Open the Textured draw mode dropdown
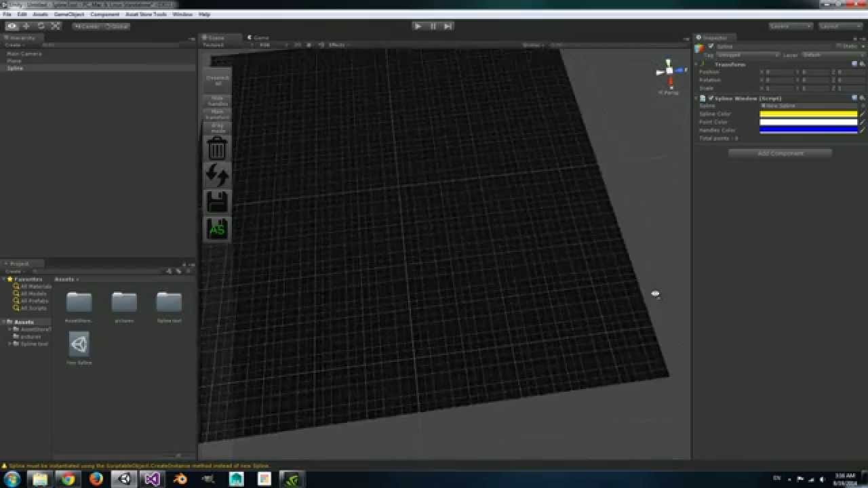Viewport: 868px width, 488px height. coord(227,45)
